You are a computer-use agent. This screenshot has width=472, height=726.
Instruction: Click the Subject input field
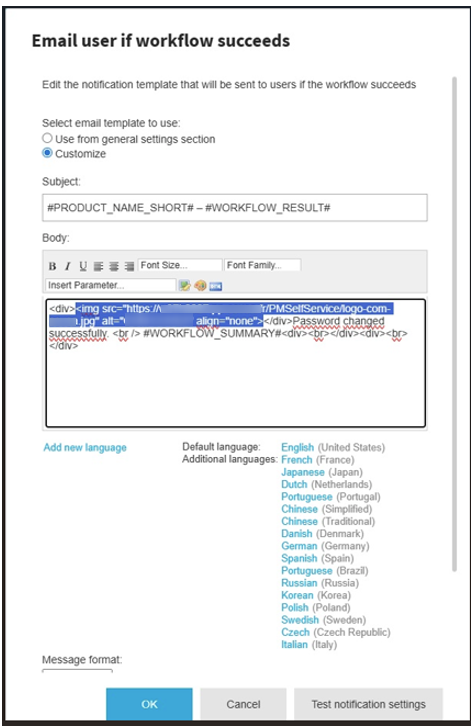[235, 208]
